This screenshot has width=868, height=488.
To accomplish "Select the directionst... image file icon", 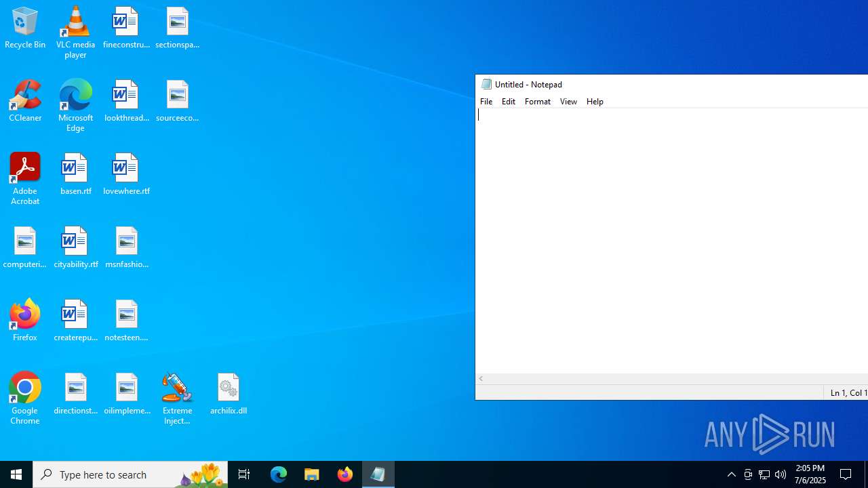I will point(75,394).
